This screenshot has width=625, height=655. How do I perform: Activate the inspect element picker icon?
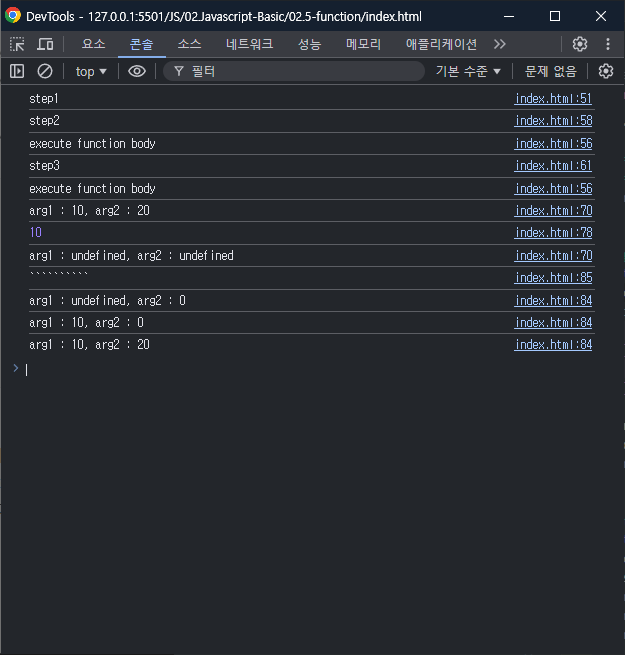coord(17,44)
